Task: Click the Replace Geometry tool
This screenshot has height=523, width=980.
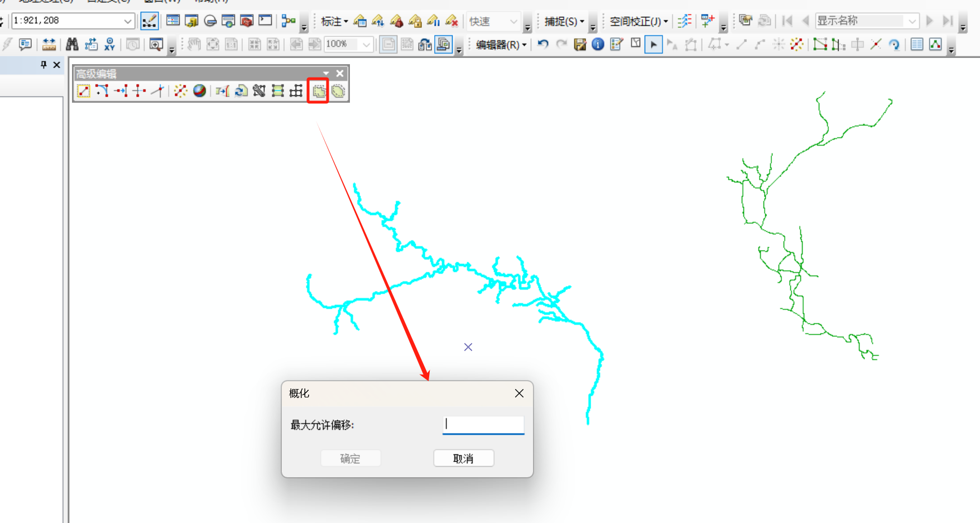Action: 241,91
